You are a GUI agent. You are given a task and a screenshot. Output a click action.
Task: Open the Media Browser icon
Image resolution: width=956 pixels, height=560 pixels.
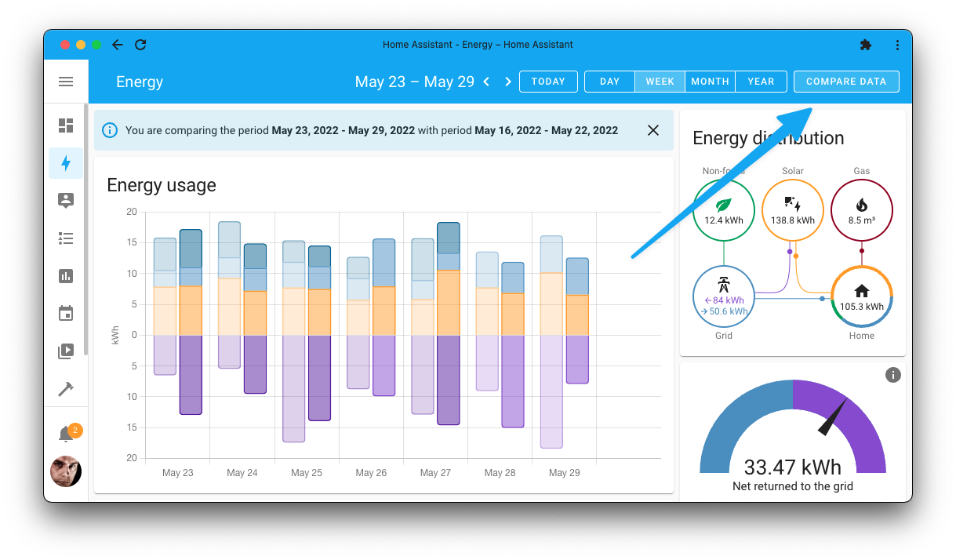click(x=66, y=351)
